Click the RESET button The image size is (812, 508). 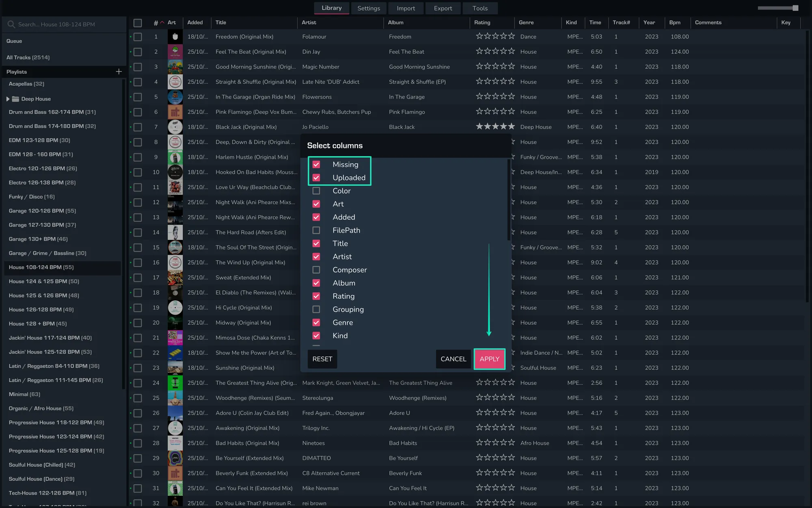322,359
